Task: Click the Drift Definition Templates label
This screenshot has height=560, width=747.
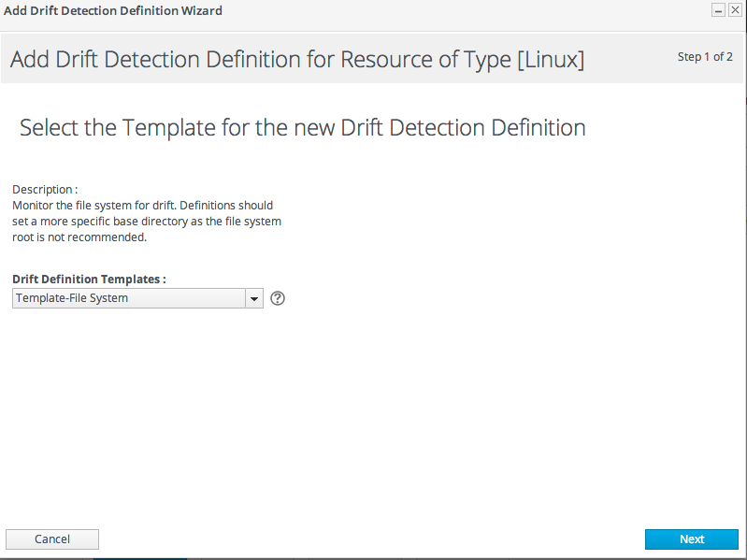Action: click(89, 279)
